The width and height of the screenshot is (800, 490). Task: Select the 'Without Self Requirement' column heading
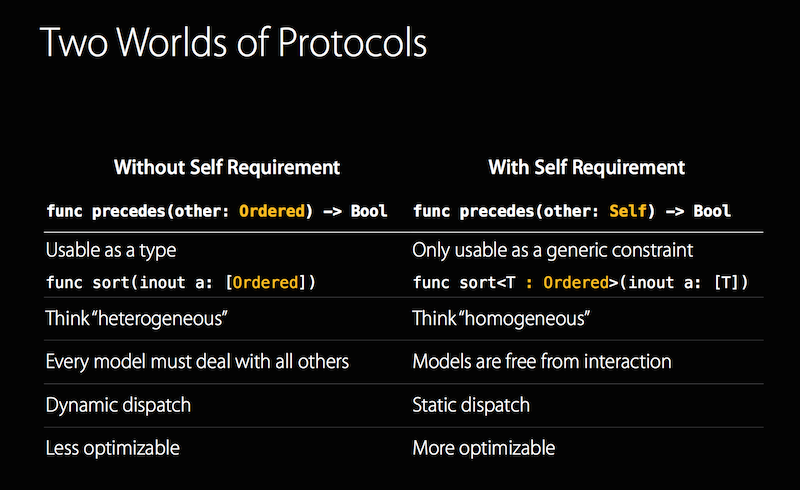coord(227,167)
